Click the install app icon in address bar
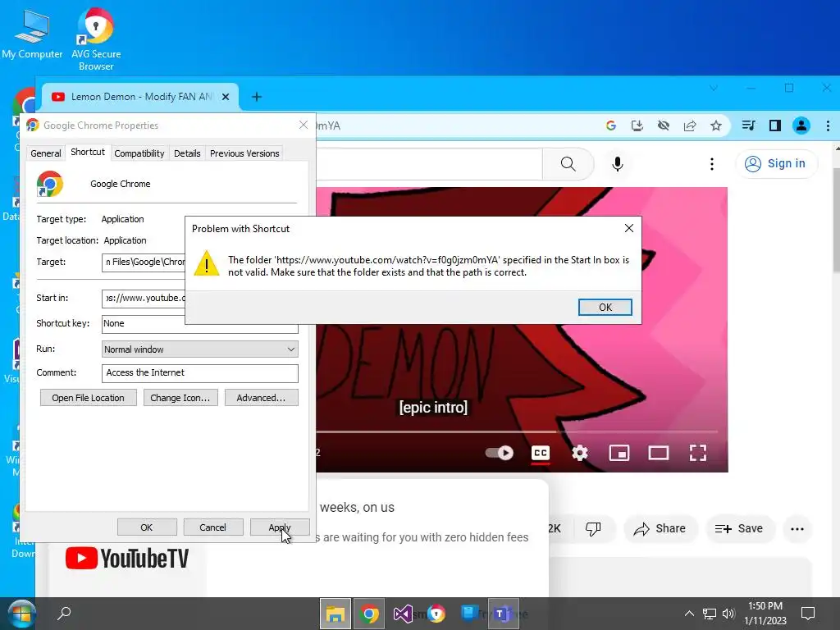840x630 pixels. (637, 126)
